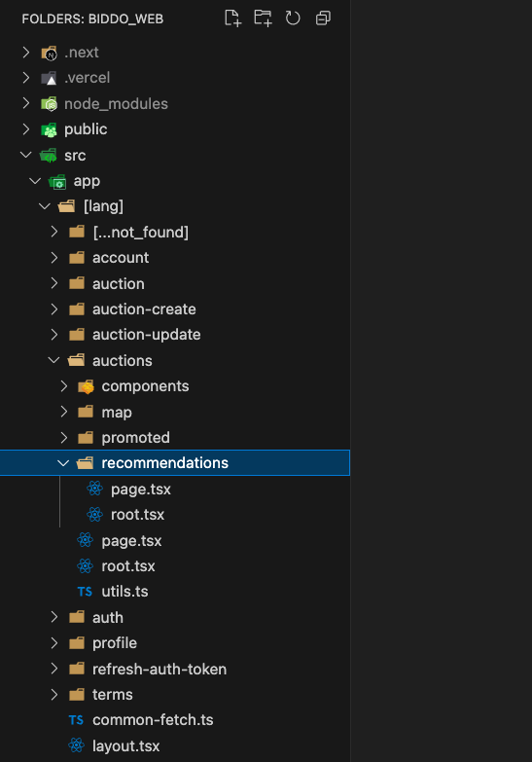Click the TS icon beside utils.ts
532x762 pixels.
coord(85,592)
